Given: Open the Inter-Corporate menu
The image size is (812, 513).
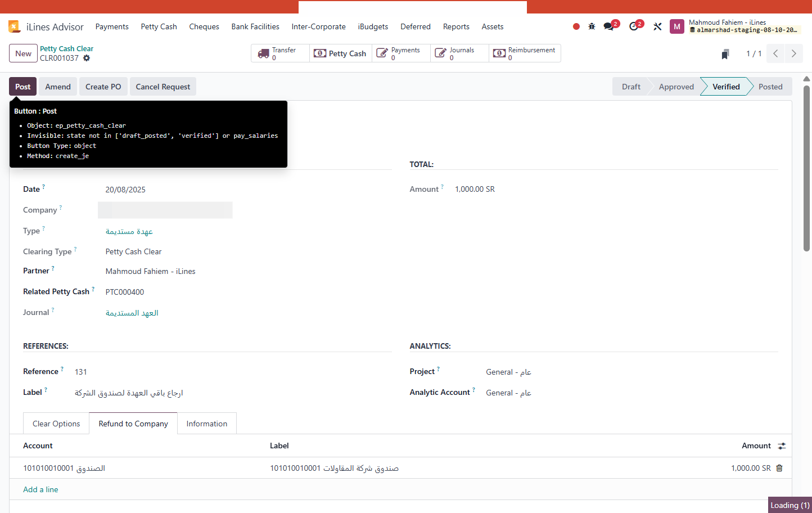Looking at the screenshot, I should coord(319,26).
